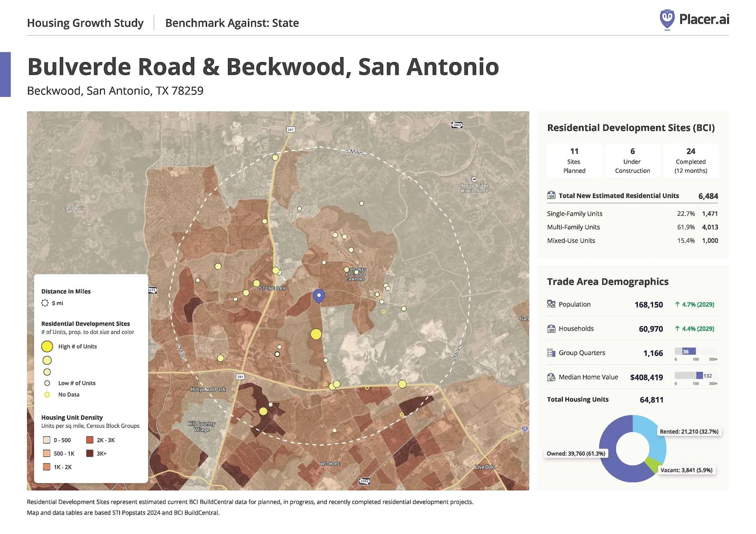Image resolution: width=756 pixels, height=534 pixels.
Task: Click the Owned: 39,760 (61.3%) label
Action: pos(576,453)
